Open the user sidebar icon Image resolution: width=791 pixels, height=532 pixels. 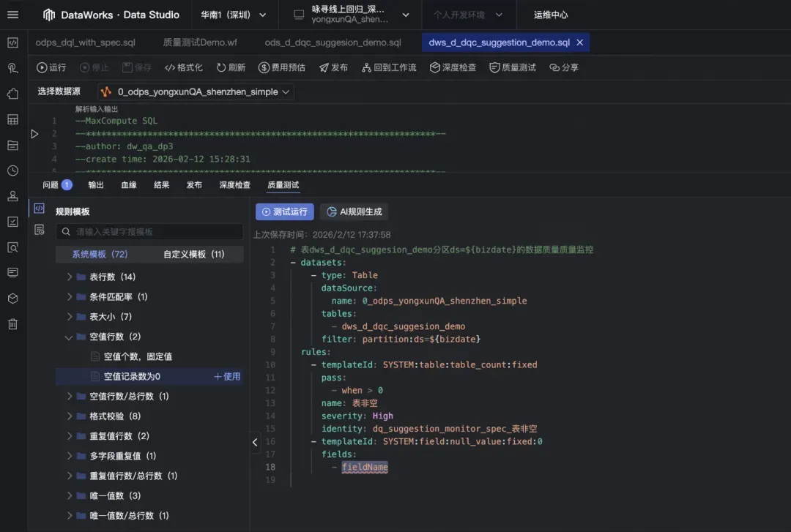pos(12,196)
